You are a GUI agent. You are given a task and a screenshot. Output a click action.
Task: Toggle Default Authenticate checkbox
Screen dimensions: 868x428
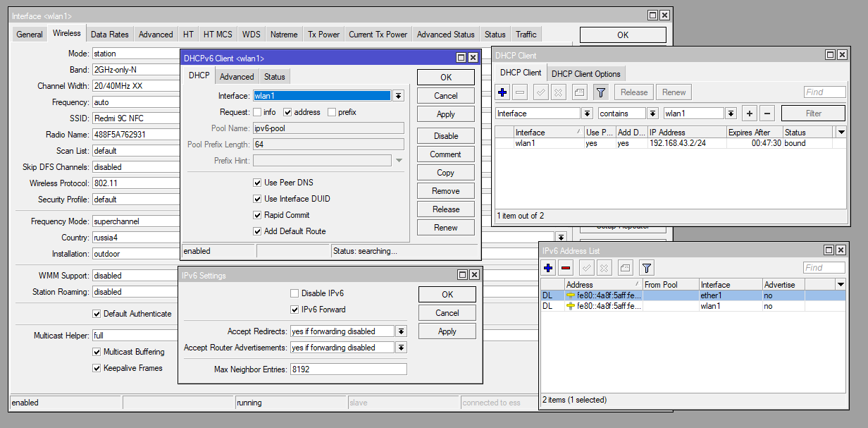[97, 314]
